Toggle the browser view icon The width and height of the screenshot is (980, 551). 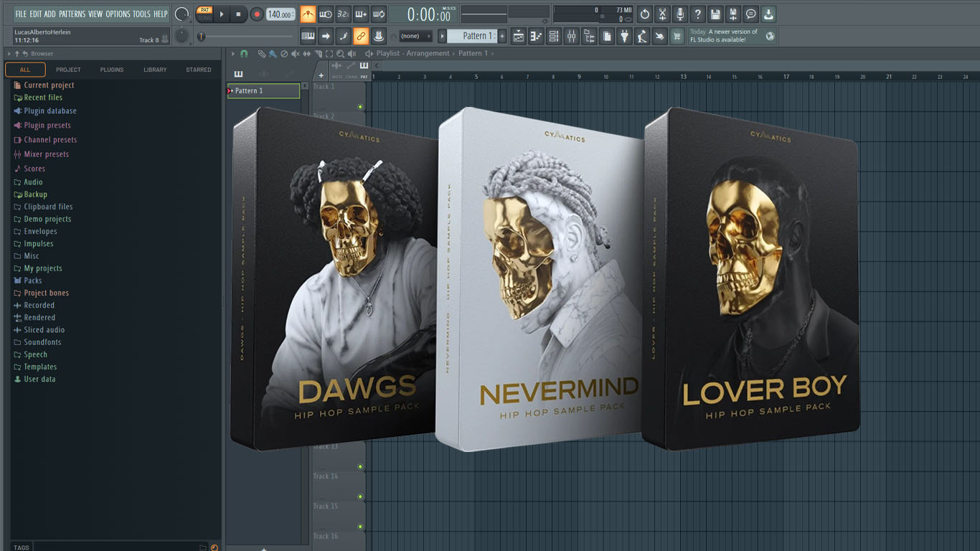589,36
